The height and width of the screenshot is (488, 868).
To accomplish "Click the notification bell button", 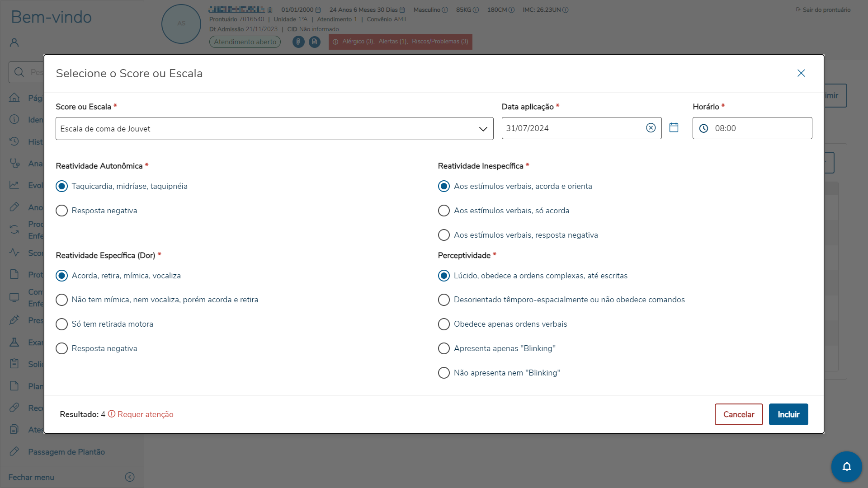I will (x=846, y=466).
